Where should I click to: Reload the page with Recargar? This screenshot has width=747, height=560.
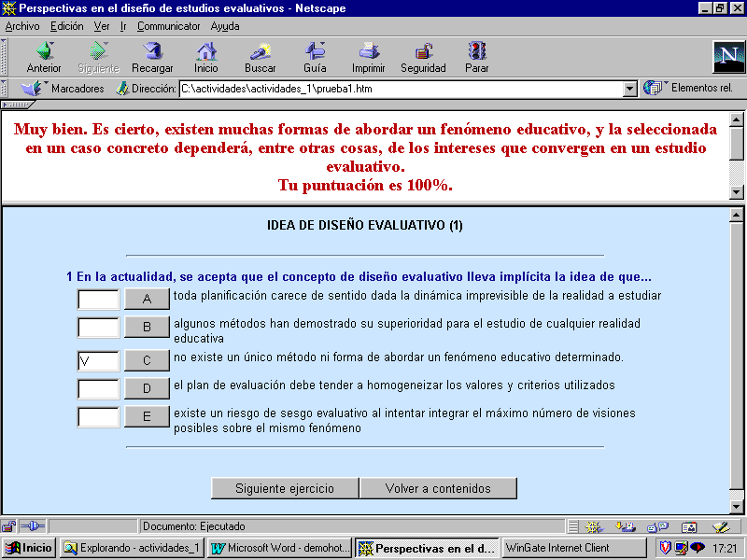(x=152, y=57)
